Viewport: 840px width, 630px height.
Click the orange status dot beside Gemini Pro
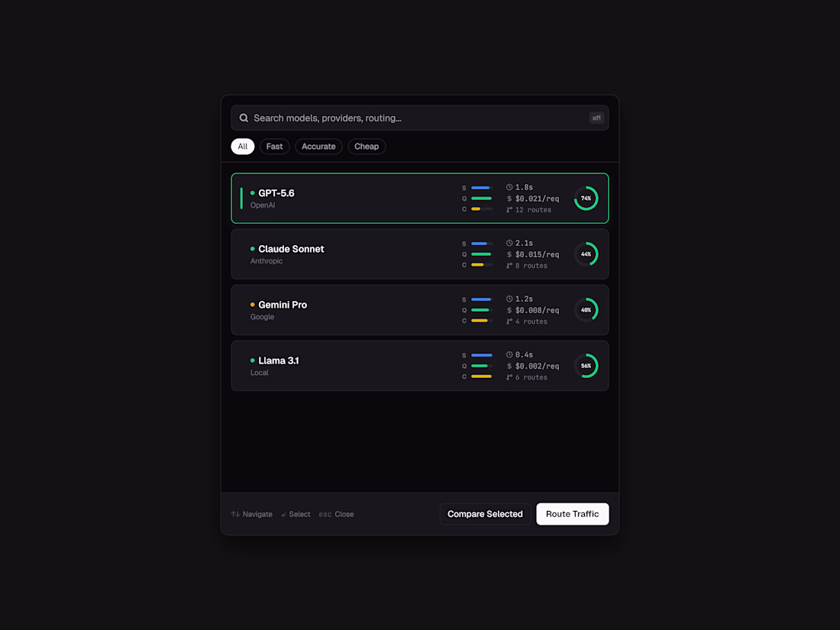click(x=252, y=304)
